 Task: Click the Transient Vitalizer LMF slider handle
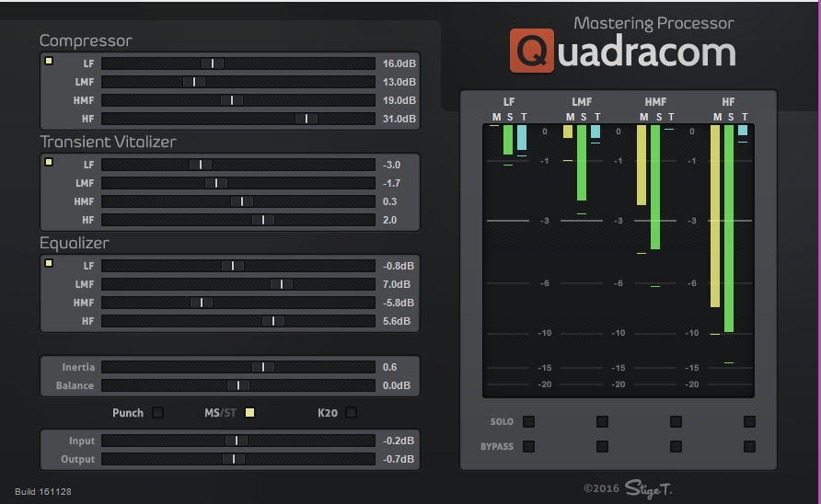click(216, 183)
